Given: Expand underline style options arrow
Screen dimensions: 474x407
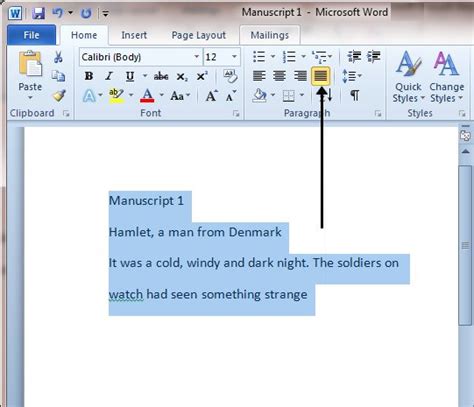Looking at the screenshot, I should (x=145, y=76).
